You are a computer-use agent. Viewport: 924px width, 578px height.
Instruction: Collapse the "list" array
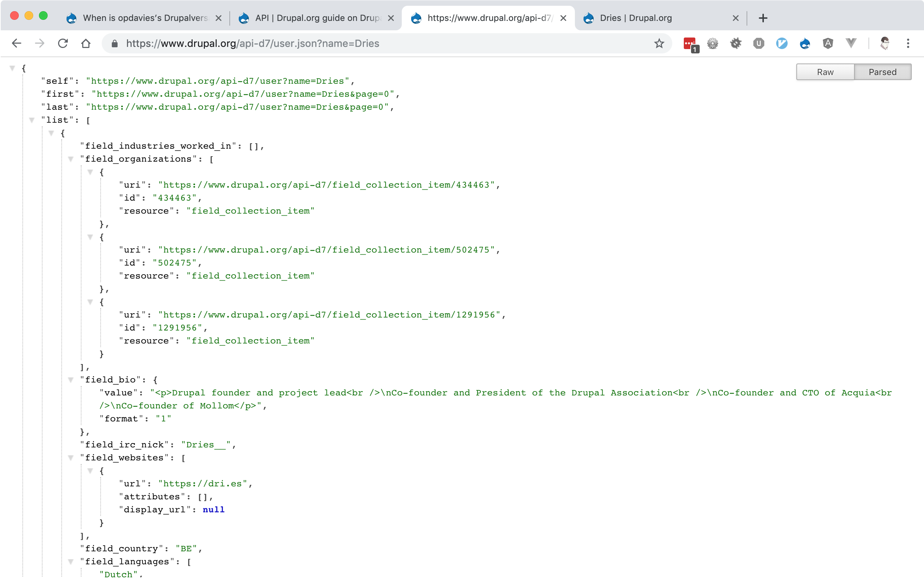click(x=32, y=120)
